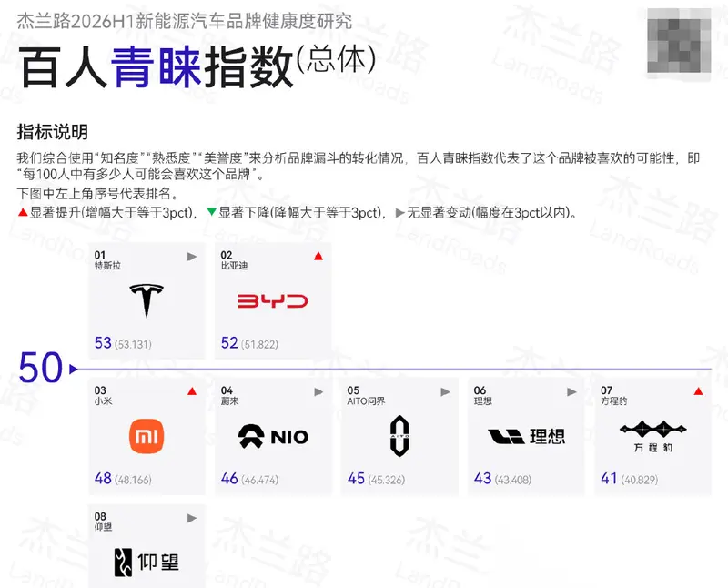Click the score 41 (40.829) for 方程豹
The width and height of the screenshot is (728, 588).
coord(630,479)
